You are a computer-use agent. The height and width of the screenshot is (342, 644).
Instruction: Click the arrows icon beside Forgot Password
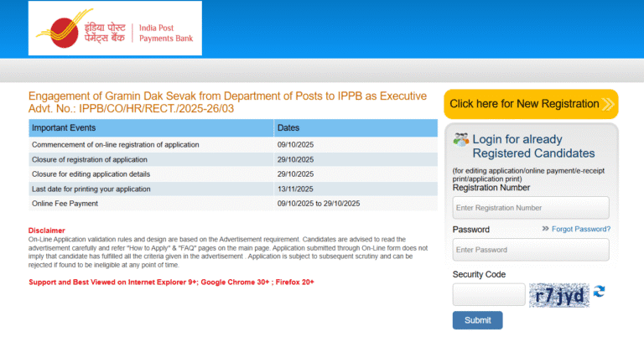tap(545, 229)
